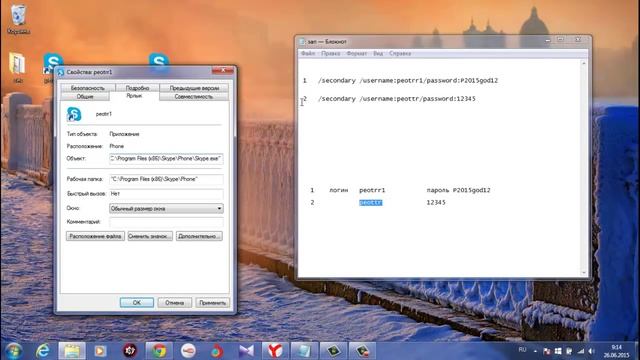This screenshot has width=640, height=360.
Task: Switch to the Безопасность tab
Action: 88,88
